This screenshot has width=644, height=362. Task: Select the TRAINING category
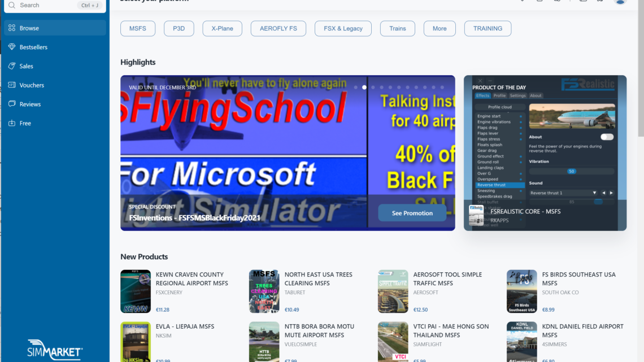click(x=488, y=28)
